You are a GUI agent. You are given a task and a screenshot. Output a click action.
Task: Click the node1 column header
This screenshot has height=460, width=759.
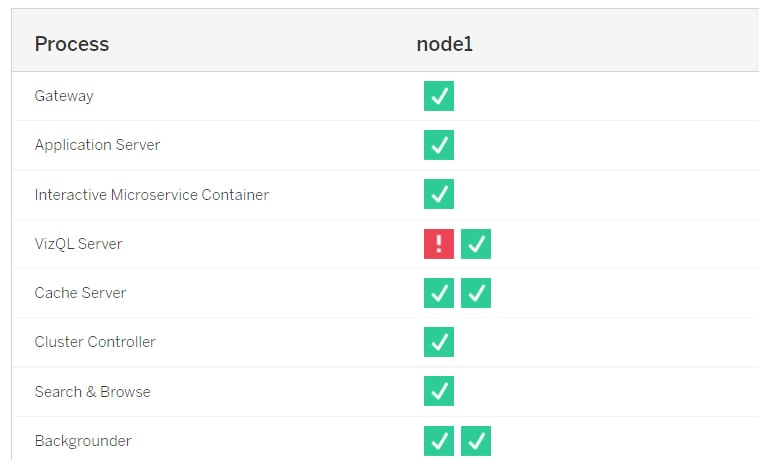coord(444,44)
